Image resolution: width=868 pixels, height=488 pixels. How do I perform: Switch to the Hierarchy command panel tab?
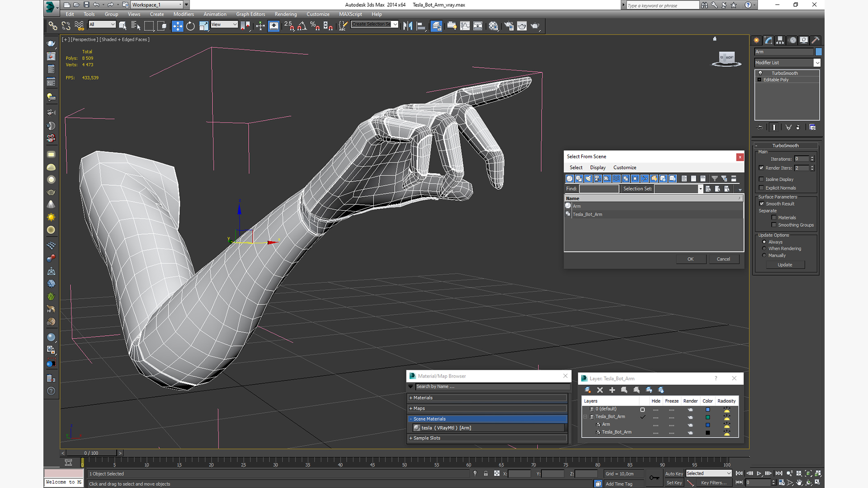point(780,40)
